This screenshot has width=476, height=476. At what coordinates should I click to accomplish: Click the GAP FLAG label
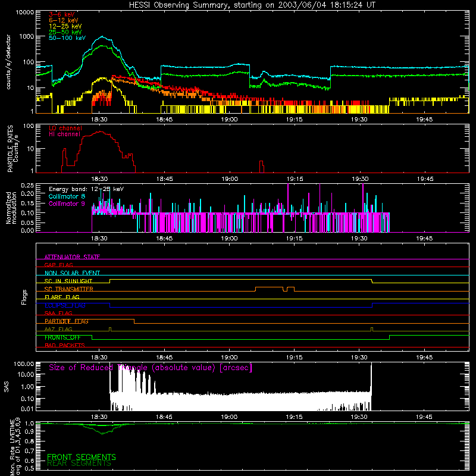[58, 265]
